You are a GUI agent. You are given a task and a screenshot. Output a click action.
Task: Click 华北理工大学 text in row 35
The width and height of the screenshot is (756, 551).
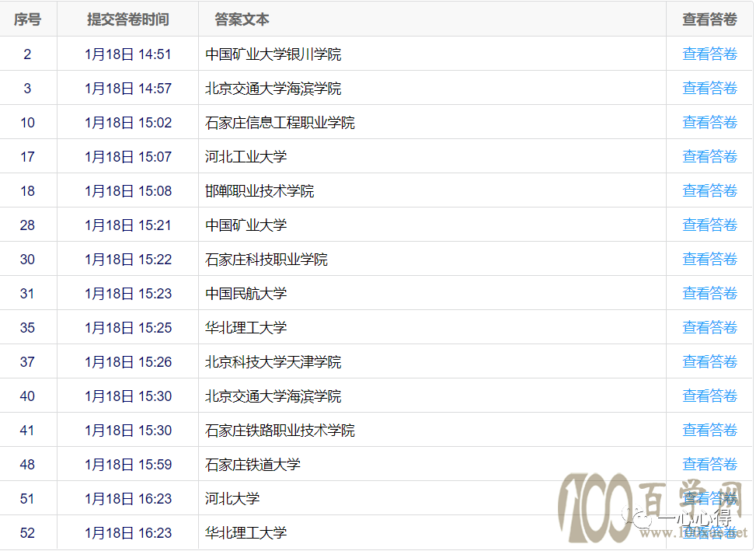[246, 328]
